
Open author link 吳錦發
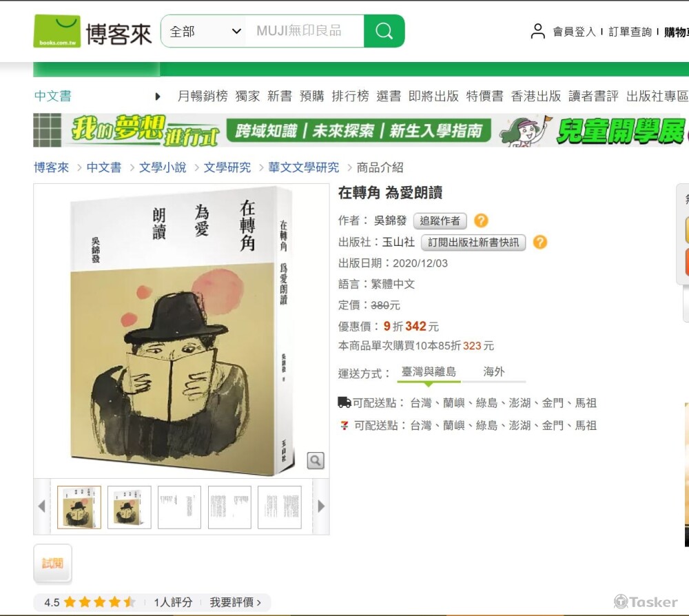tap(390, 220)
